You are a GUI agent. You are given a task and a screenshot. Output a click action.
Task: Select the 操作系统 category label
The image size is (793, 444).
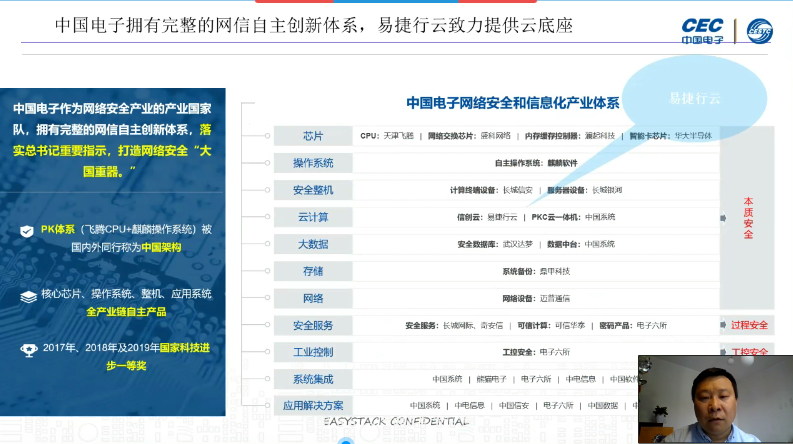click(x=313, y=163)
